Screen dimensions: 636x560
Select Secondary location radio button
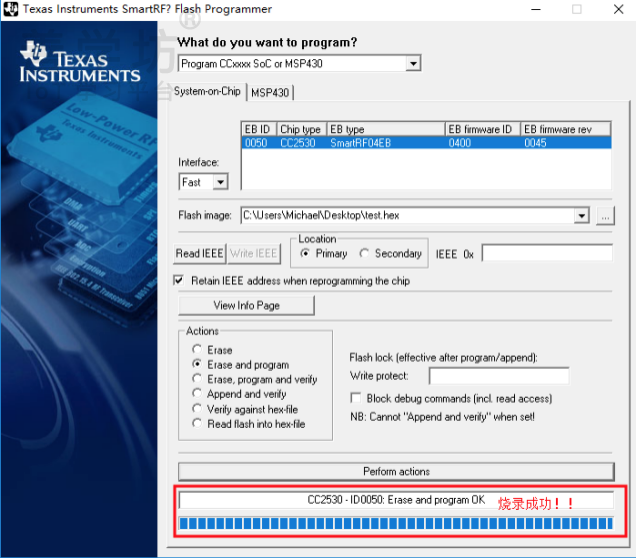click(364, 253)
